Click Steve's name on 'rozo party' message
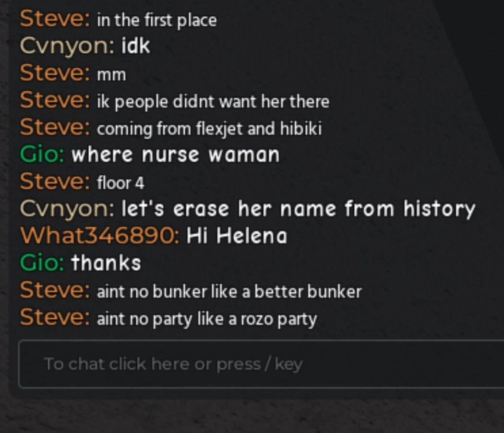The image size is (504, 433). coord(55,317)
